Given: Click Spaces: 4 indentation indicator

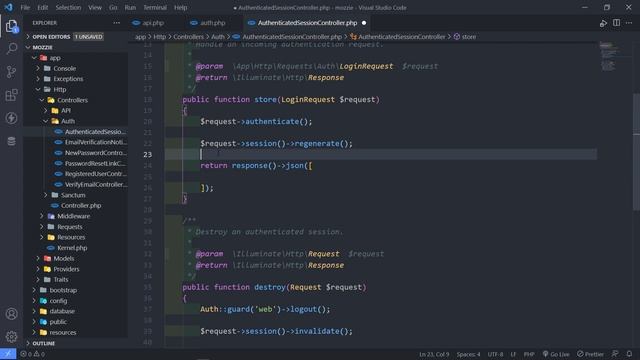Looking at the screenshot, I should 468,354.
